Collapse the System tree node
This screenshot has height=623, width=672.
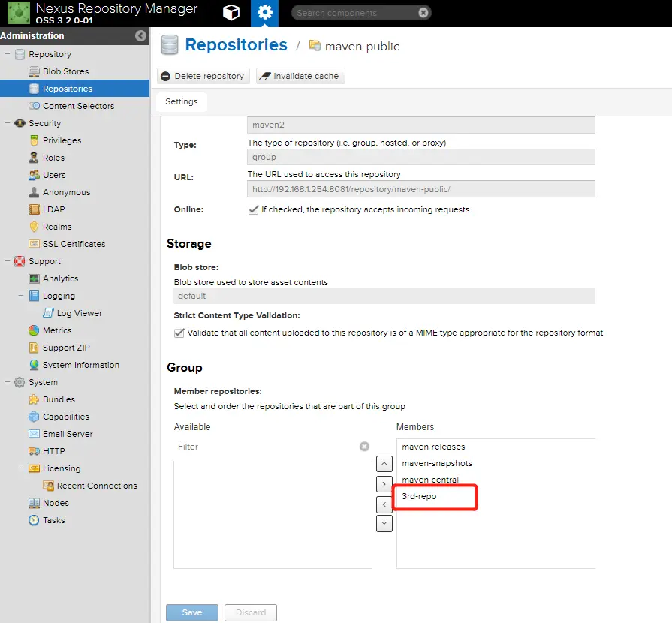point(8,382)
